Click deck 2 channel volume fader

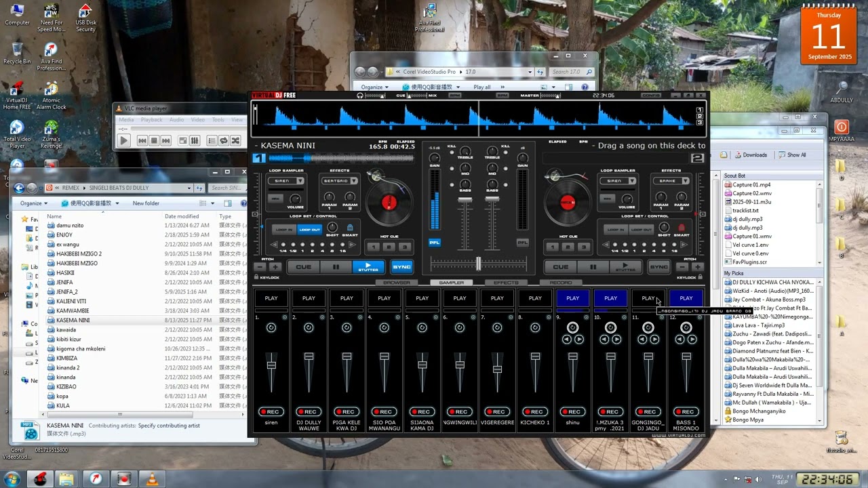coord(492,199)
